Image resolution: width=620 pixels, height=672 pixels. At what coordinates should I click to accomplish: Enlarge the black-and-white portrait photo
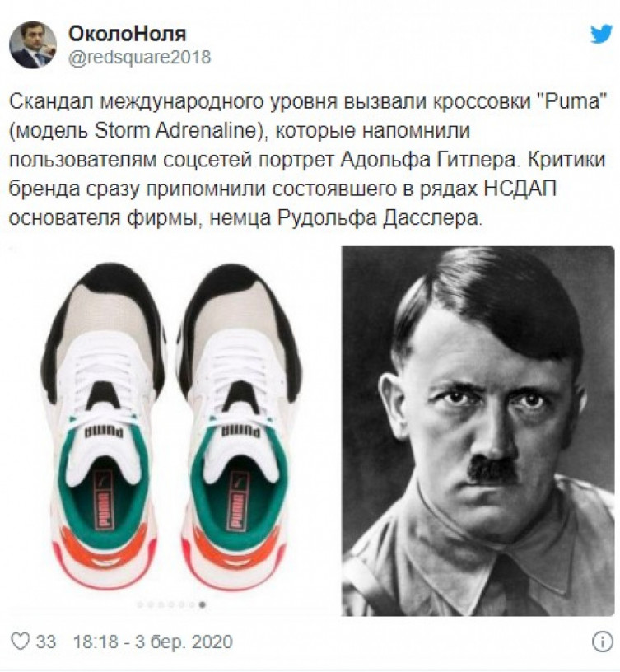pos(478,431)
